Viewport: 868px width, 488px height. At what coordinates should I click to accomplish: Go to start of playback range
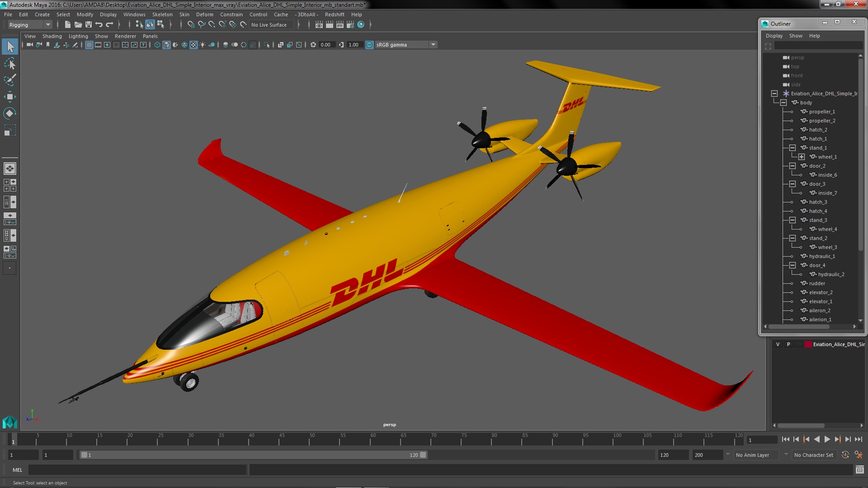coord(785,439)
